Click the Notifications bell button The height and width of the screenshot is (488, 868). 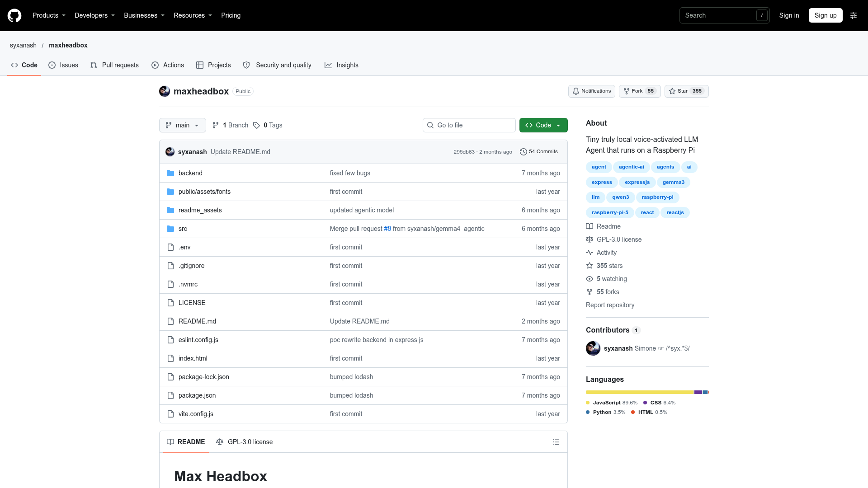pos(591,91)
